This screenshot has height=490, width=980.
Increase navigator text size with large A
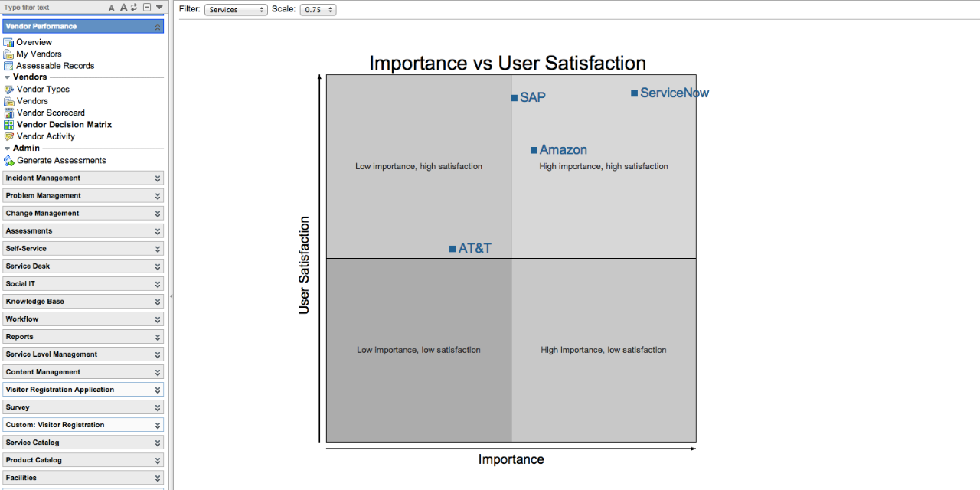tap(122, 8)
